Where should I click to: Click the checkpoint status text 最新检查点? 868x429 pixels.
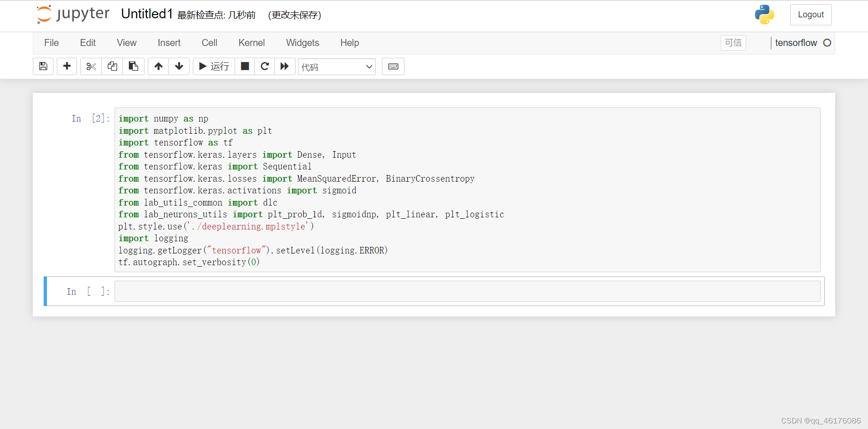(216, 15)
